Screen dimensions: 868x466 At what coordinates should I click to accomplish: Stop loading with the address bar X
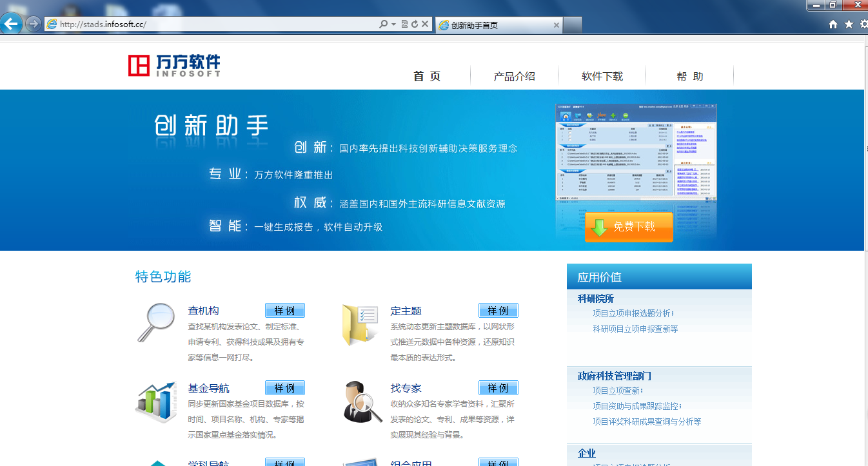(425, 24)
